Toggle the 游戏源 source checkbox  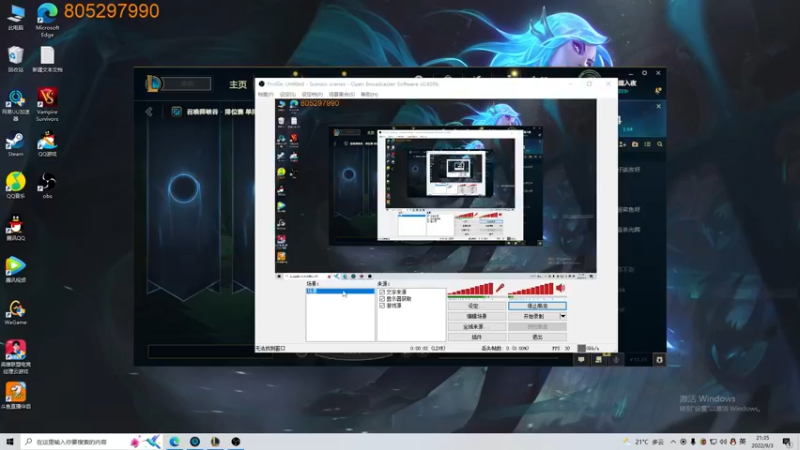(x=382, y=306)
